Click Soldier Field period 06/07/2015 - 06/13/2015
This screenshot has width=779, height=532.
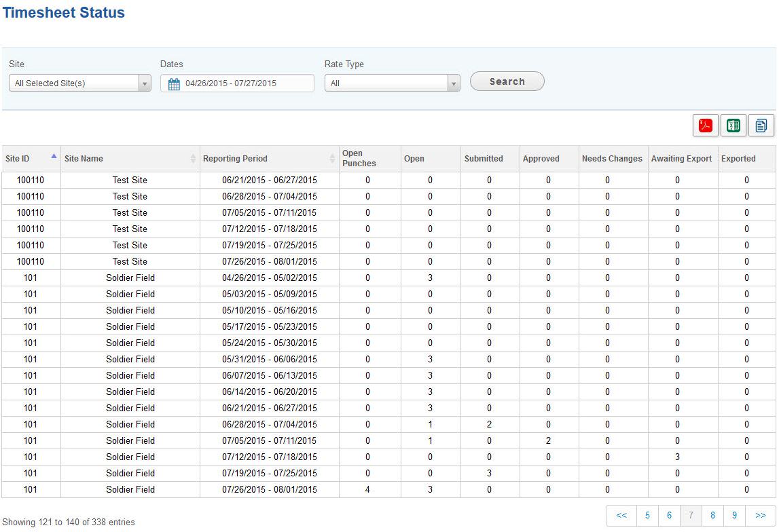point(269,376)
